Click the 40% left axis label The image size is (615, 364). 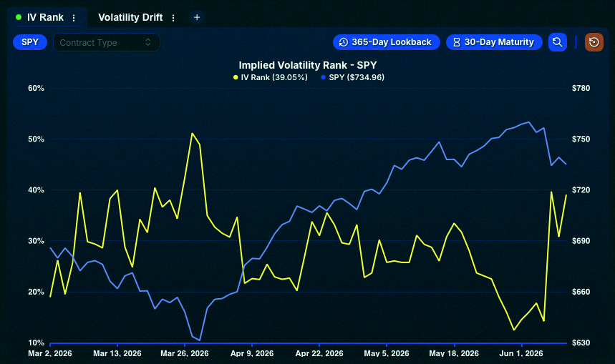click(36, 190)
